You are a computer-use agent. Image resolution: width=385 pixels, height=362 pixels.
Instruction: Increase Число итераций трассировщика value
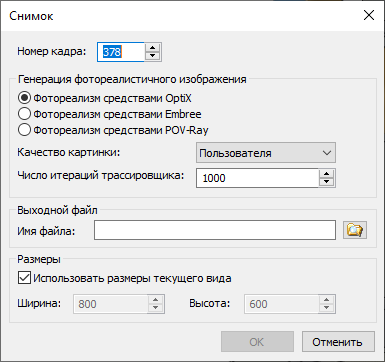[327, 174]
